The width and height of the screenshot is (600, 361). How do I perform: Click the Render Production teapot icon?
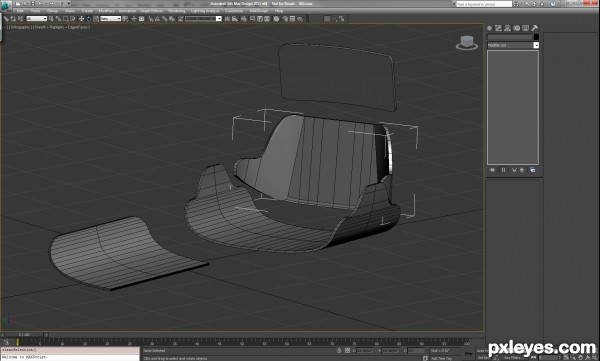300,18
